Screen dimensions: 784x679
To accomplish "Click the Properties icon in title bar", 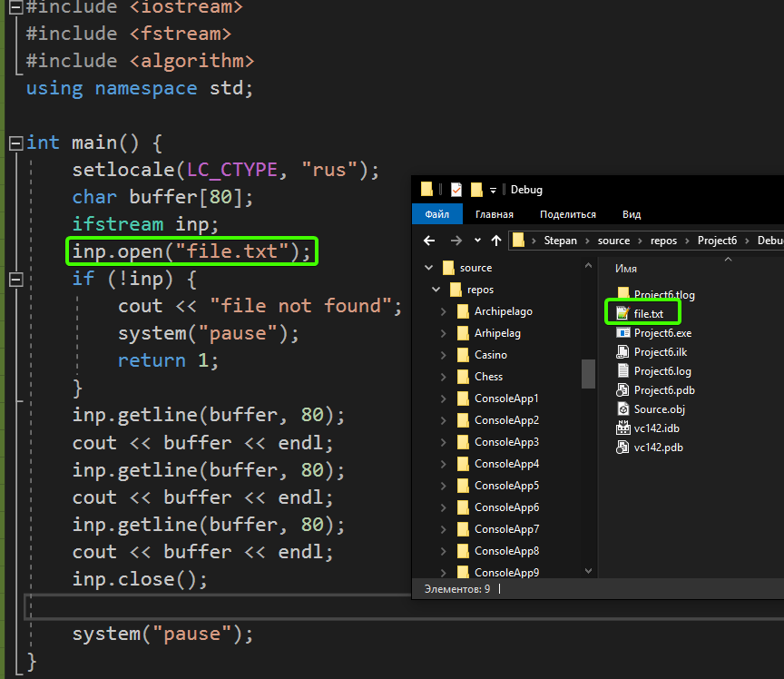I will 456,190.
